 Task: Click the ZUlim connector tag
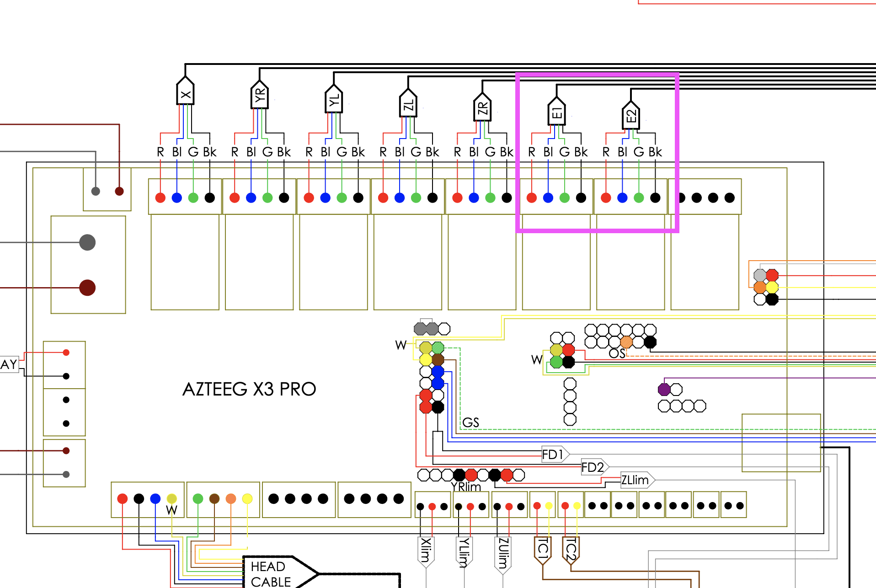(x=503, y=552)
